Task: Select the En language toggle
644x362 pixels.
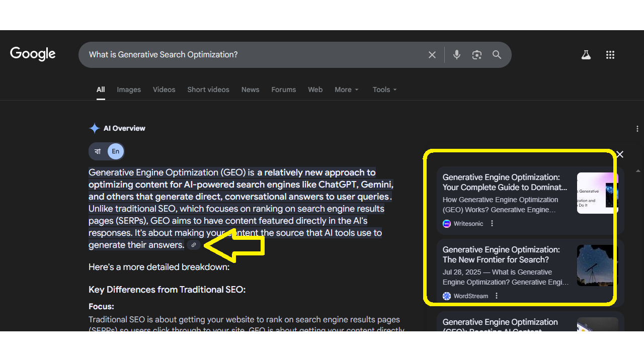Action: 116,151
